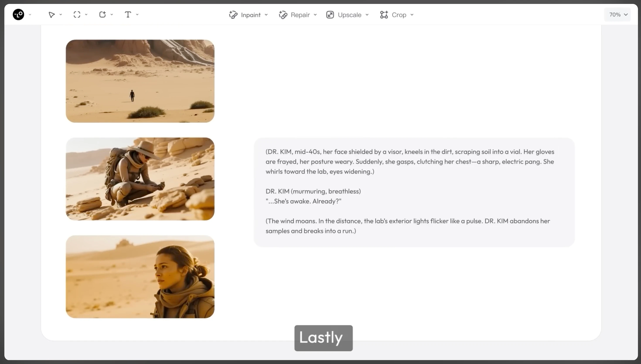Click the Inpaint brush icon
Screen dimensions: 641x364
tap(233, 15)
